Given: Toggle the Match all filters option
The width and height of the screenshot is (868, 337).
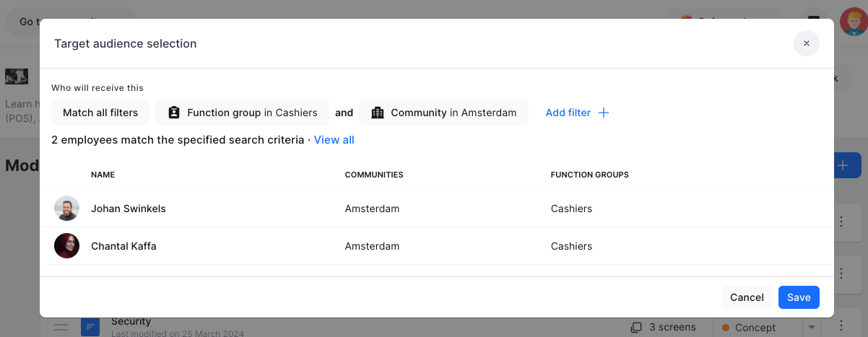Looking at the screenshot, I should point(100,113).
